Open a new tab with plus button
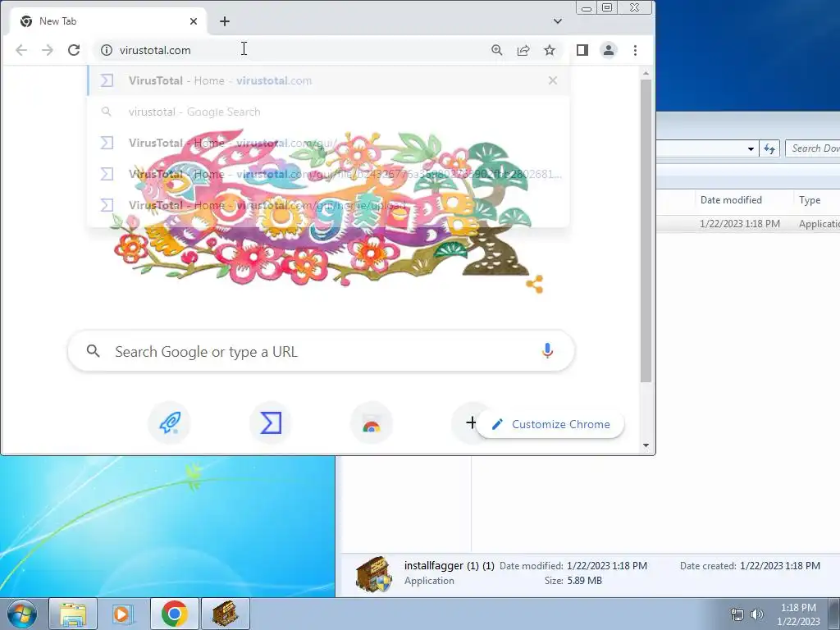Screen dimensions: 840x630 [x=225, y=21]
